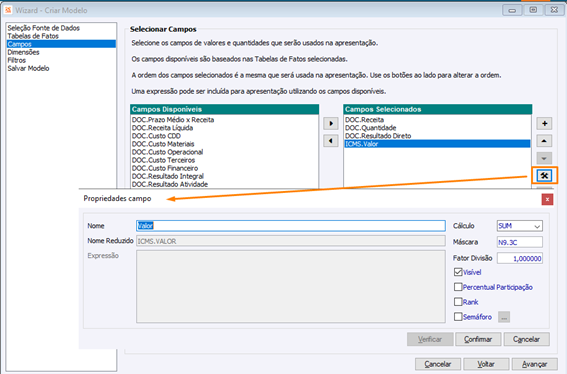
Task: Maximize the Wizard window
Action: tap(533, 10)
